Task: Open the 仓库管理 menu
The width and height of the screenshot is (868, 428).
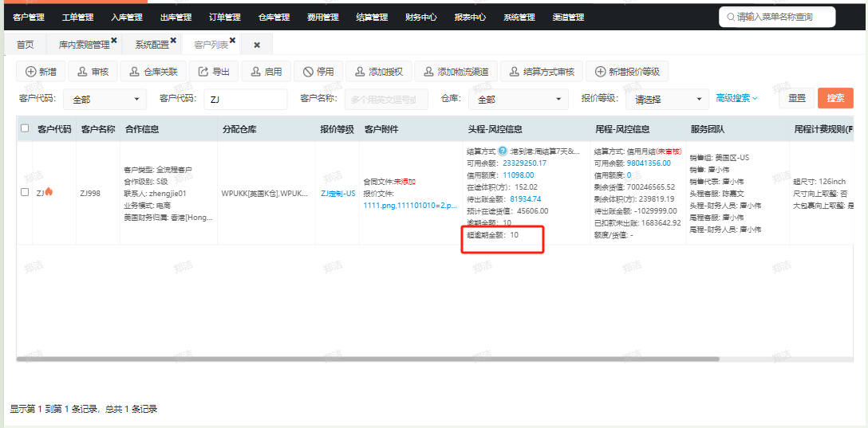Action: pyautogui.click(x=274, y=18)
